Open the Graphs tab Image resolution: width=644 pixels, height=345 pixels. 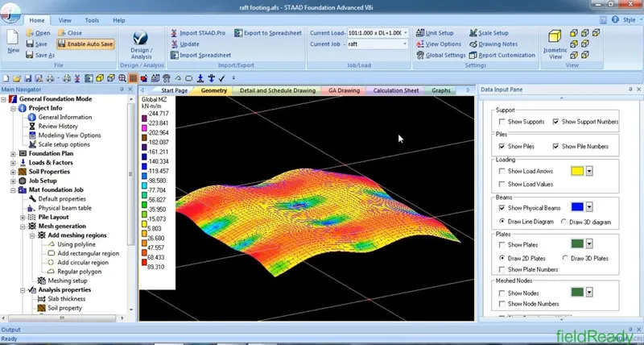coord(441,90)
